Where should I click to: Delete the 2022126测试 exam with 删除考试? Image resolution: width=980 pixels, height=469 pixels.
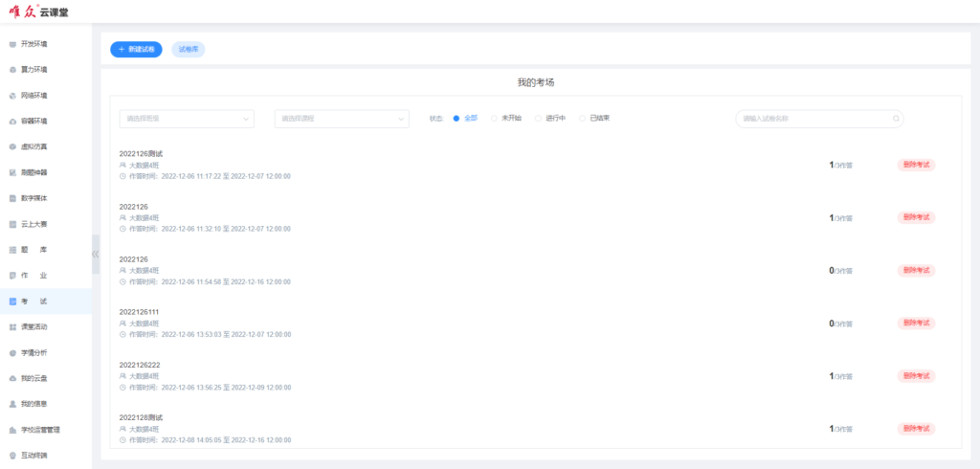(916, 165)
